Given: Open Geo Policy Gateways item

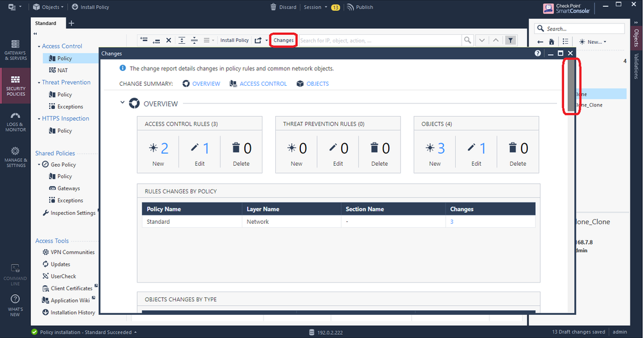Looking at the screenshot, I should tap(64, 188).
